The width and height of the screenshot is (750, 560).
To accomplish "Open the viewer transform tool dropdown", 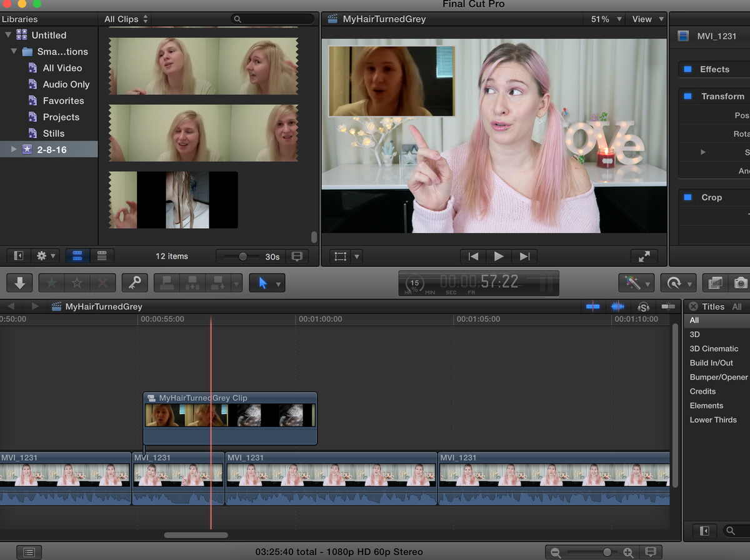I will pos(357,256).
